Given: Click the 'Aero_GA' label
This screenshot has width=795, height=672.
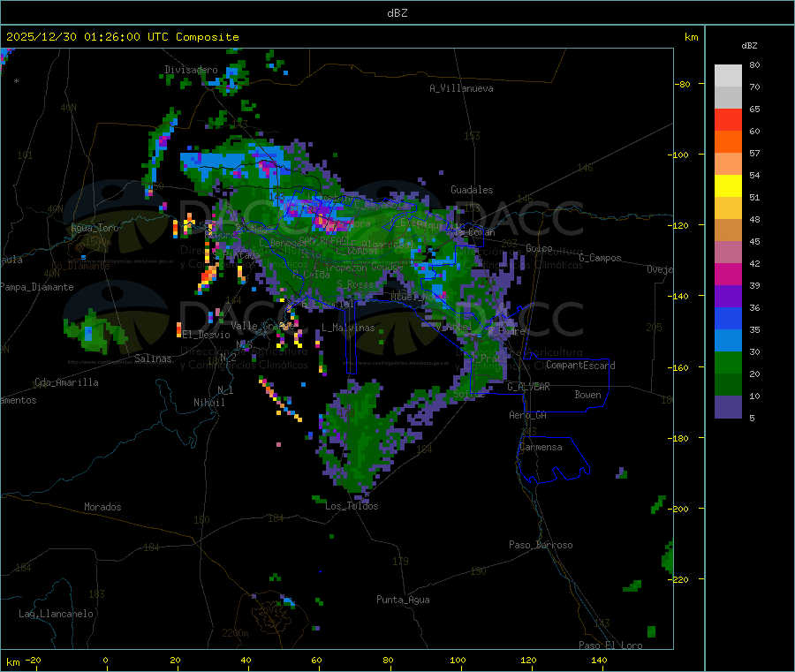Looking at the screenshot, I should 528,415.
